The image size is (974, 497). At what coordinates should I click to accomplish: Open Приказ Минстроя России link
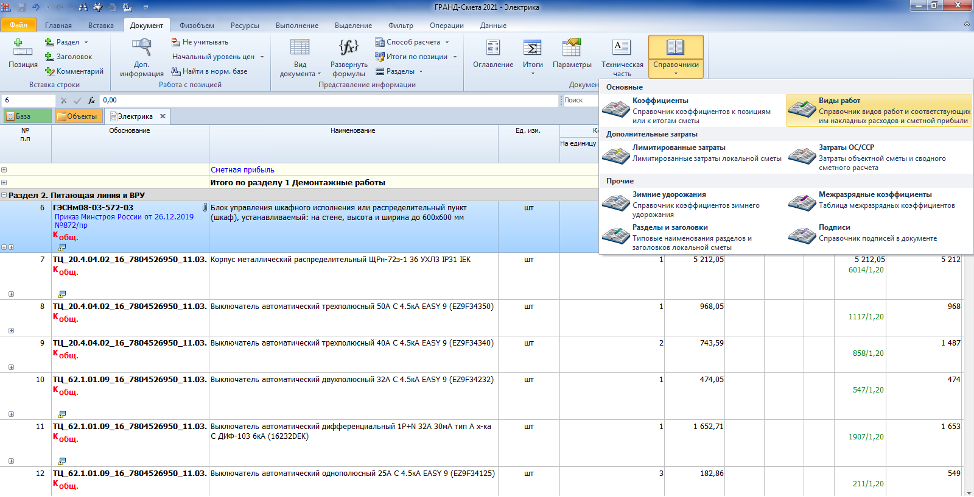(x=124, y=221)
